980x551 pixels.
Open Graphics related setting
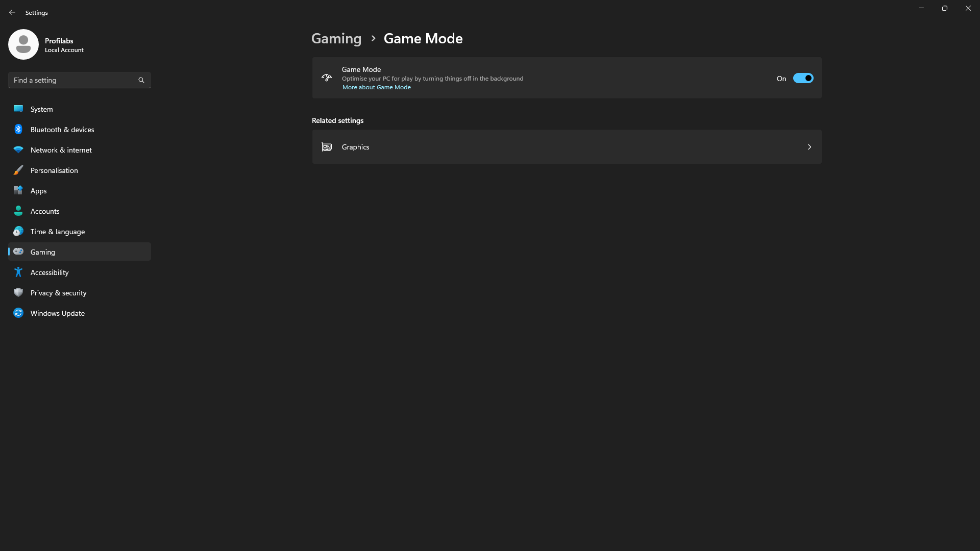tap(567, 147)
